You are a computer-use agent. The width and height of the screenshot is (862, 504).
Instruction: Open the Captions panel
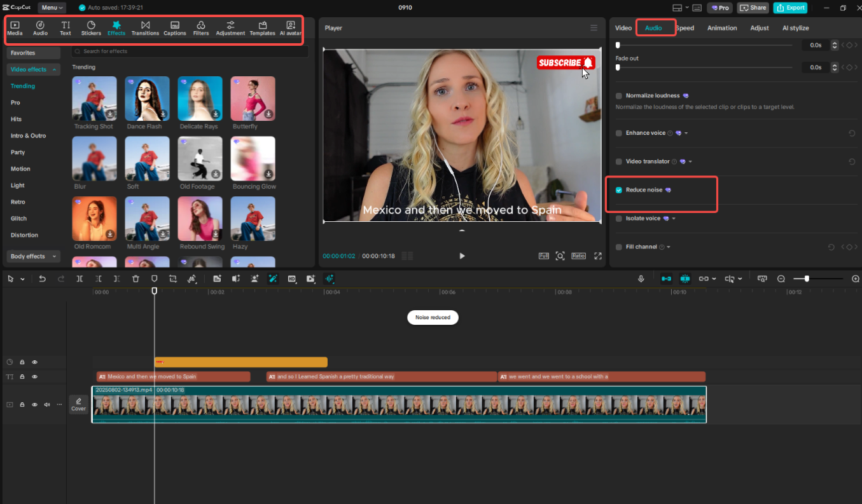174,28
